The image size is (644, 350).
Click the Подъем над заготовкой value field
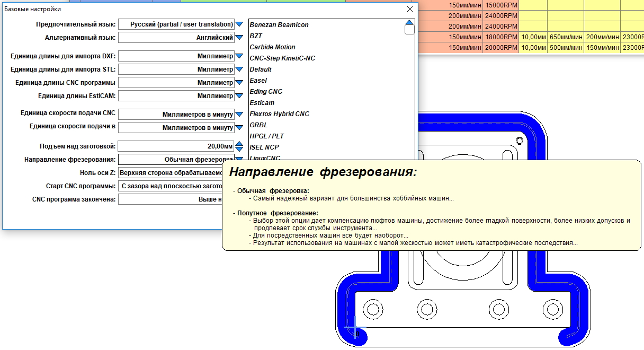(176, 146)
